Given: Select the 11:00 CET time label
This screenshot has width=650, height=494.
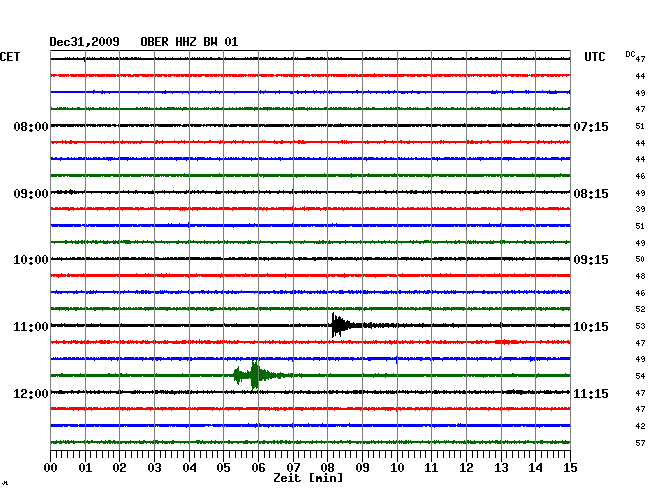Looking at the screenshot, I should [31, 327].
